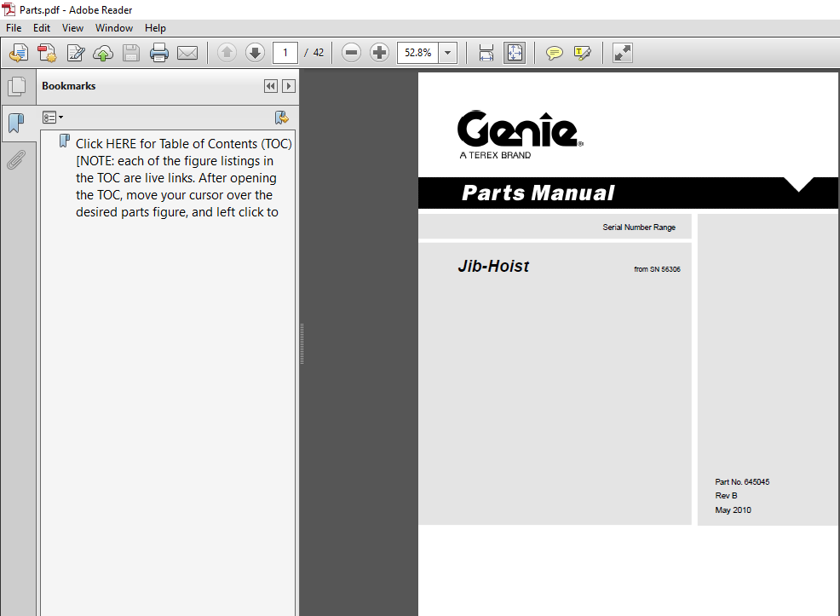Click the Save floppy disk icon
Image resolution: width=840 pixels, height=616 pixels.
131,53
